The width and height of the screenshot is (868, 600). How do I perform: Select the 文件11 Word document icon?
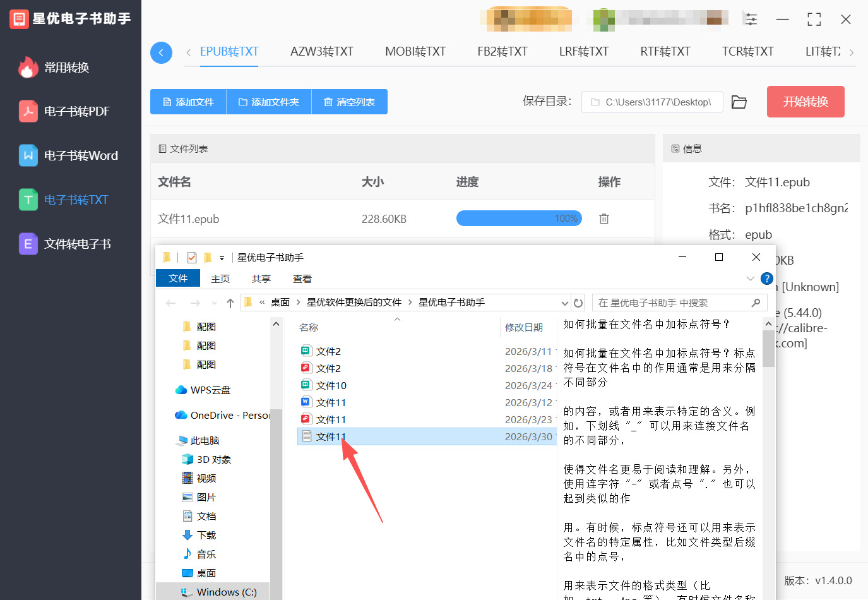(306, 402)
